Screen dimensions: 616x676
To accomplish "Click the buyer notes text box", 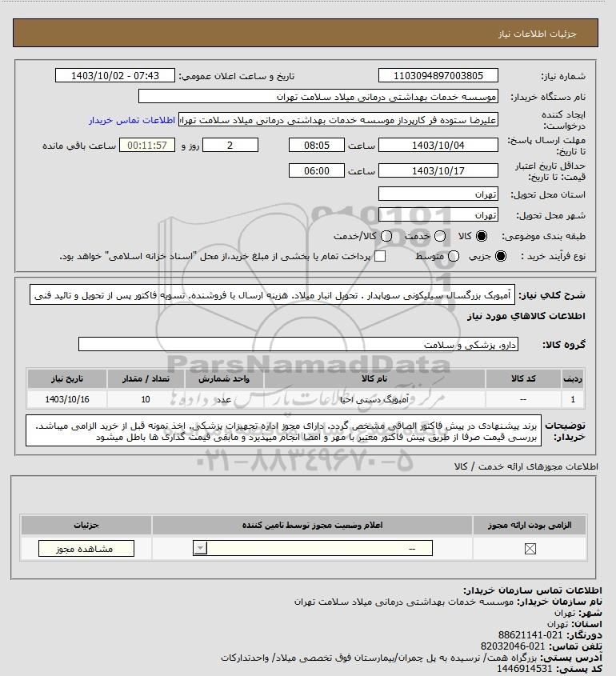I will point(284,430).
